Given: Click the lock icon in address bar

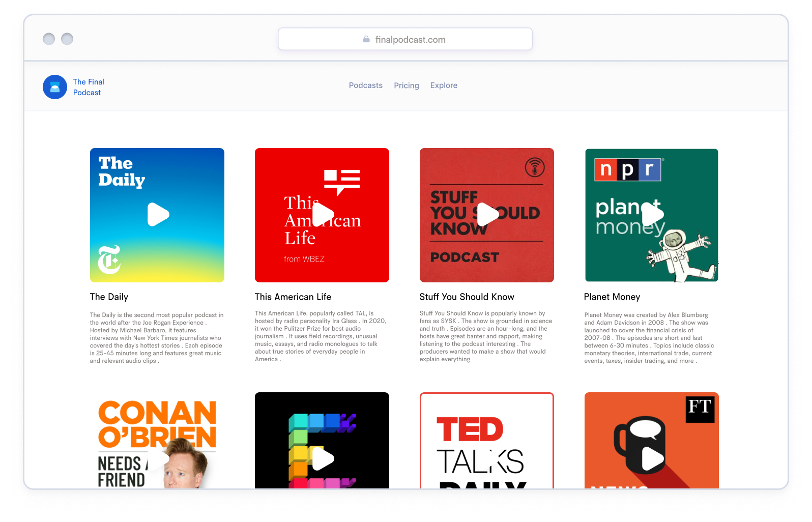Looking at the screenshot, I should (366, 39).
